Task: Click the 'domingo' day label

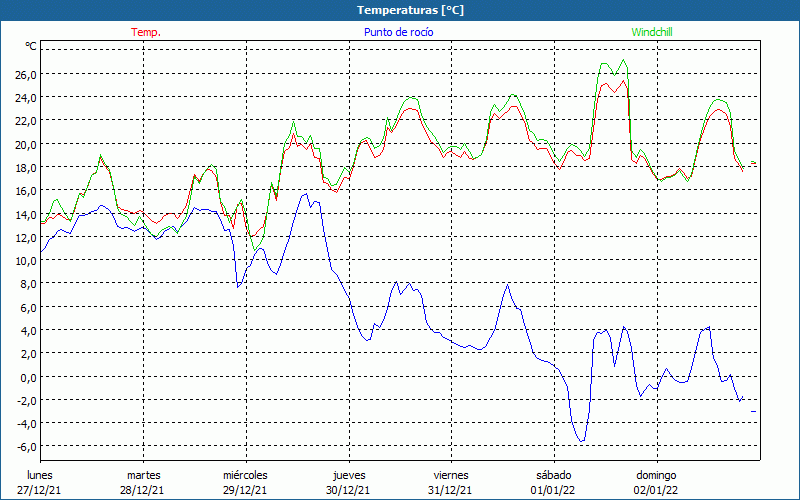Action: tap(656, 475)
